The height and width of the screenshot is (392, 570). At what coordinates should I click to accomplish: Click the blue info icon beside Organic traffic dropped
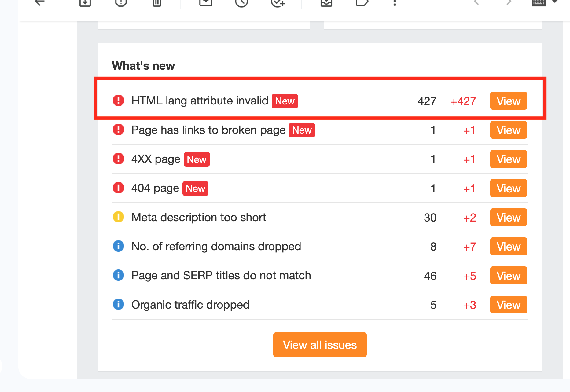(x=118, y=304)
